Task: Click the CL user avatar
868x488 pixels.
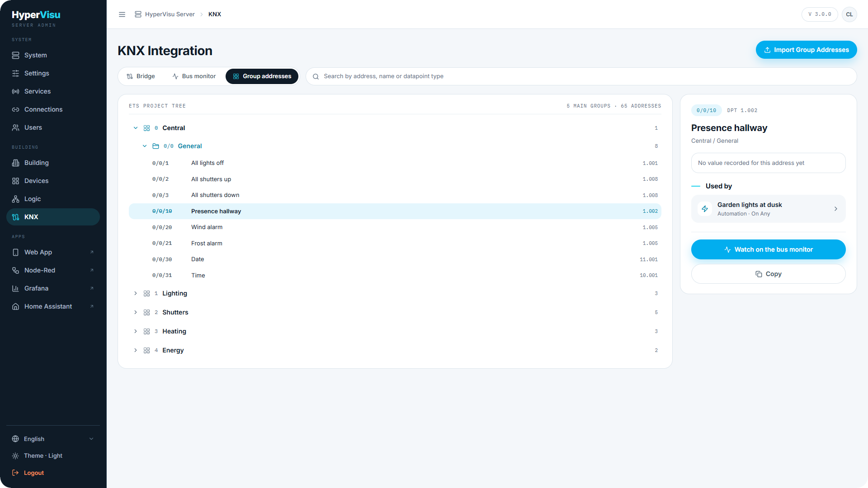Action: coord(849,14)
